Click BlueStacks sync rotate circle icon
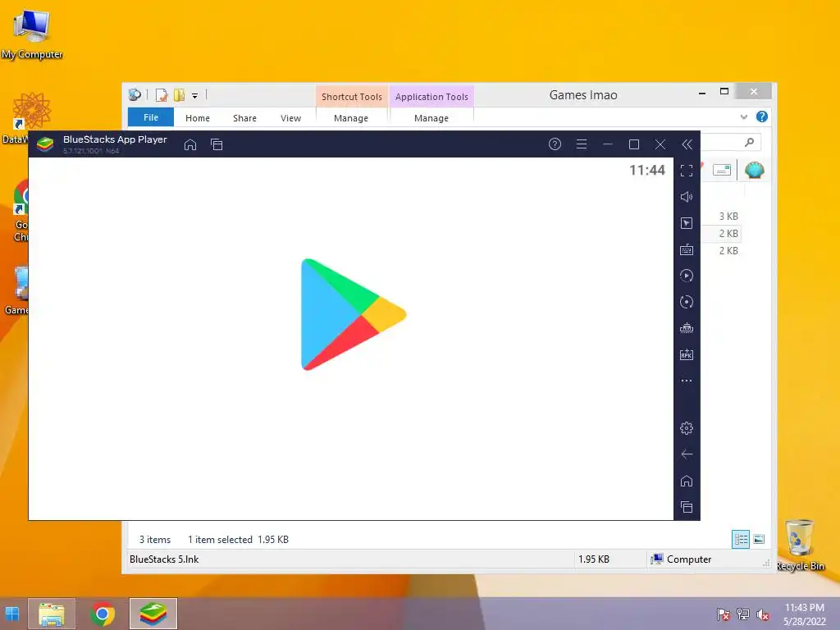Viewport: 840px width, 630px height. click(x=687, y=302)
